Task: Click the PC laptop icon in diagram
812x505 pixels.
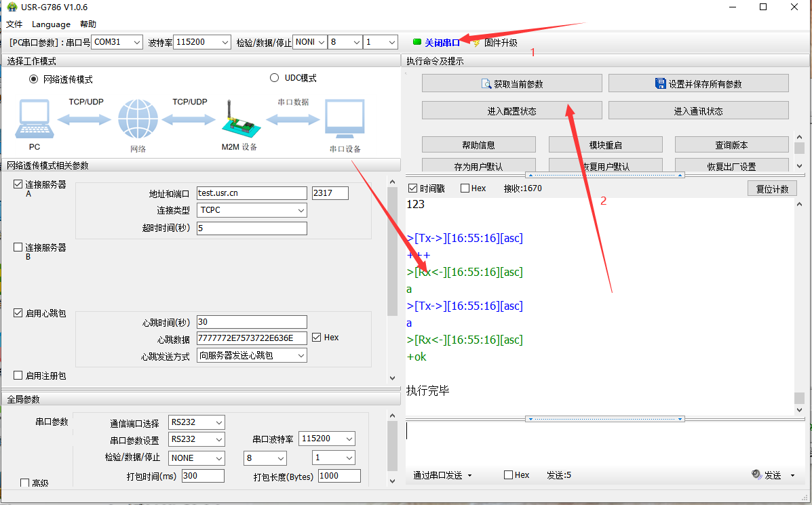Action: (35, 119)
